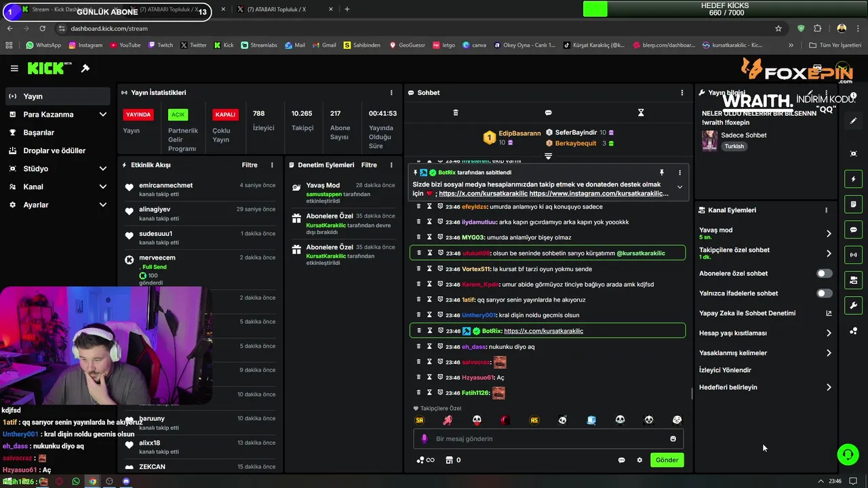This screenshot has width=868, height=488.
Task: Open Yapay Zeka ile Sohbet Denetimi
Action: pos(765,313)
